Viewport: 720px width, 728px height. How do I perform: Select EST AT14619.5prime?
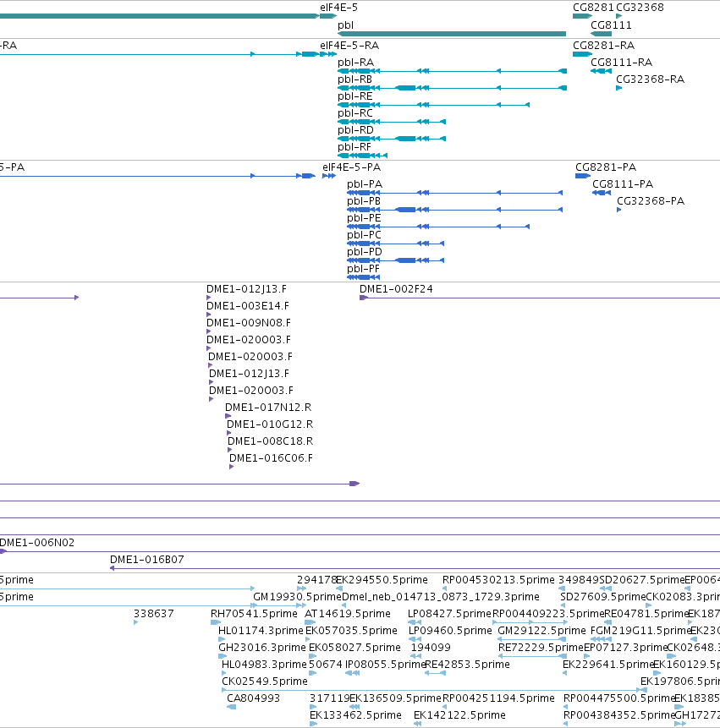311,622
